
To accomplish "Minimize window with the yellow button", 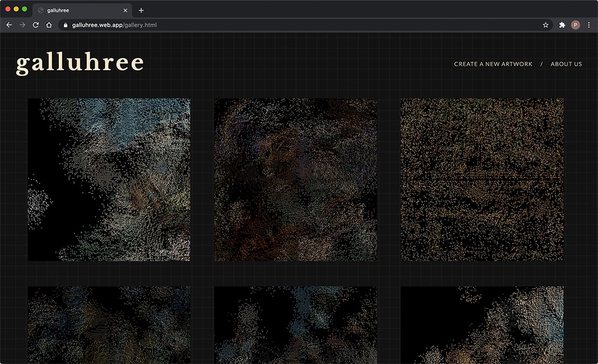I will point(16,9).
